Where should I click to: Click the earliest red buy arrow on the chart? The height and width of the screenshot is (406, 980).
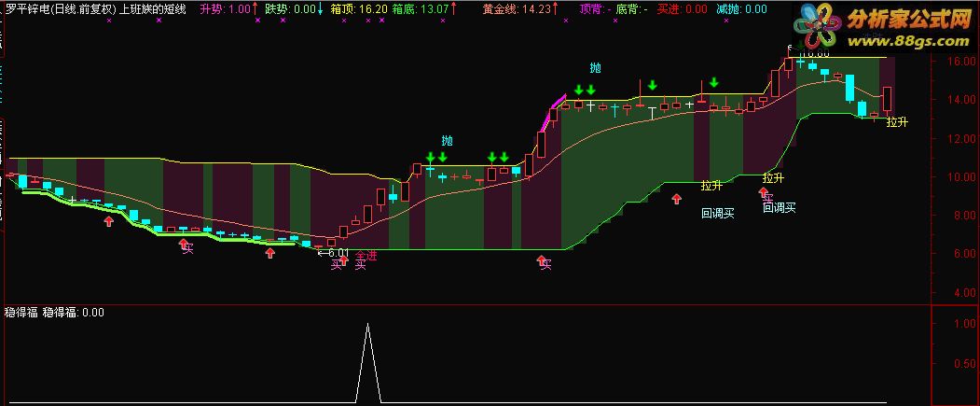click(109, 221)
